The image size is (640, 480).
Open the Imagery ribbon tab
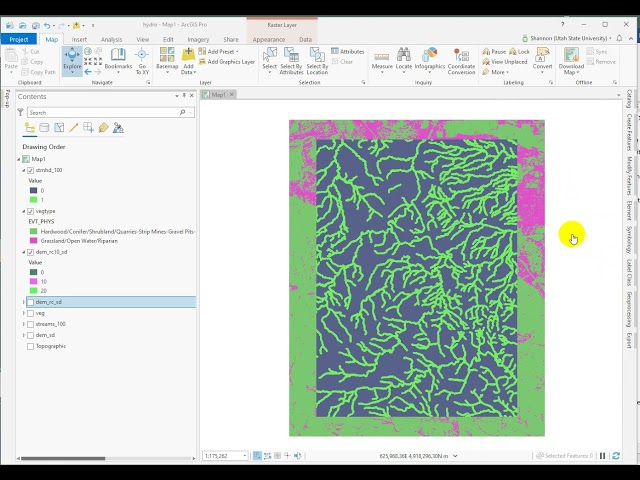pos(198,40)
